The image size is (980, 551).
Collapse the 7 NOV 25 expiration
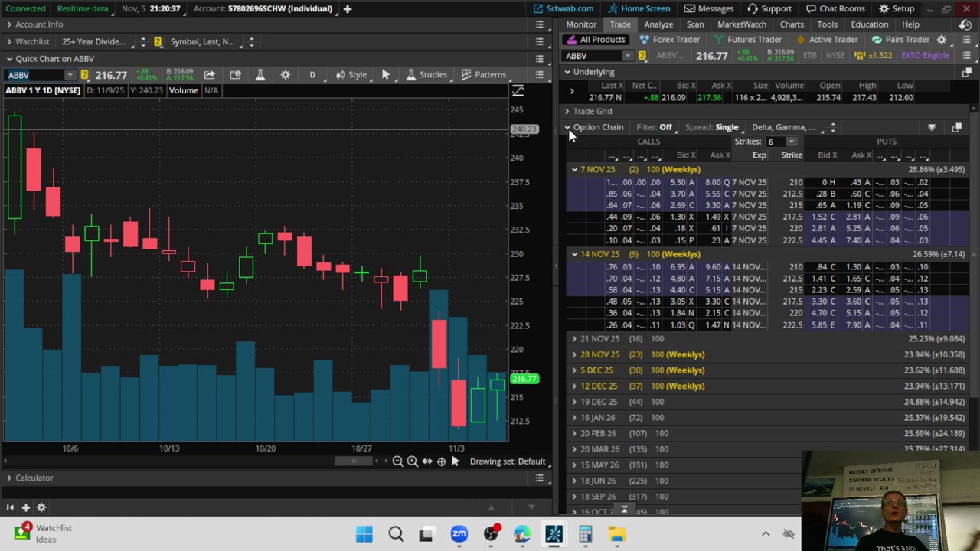(574, 169)
